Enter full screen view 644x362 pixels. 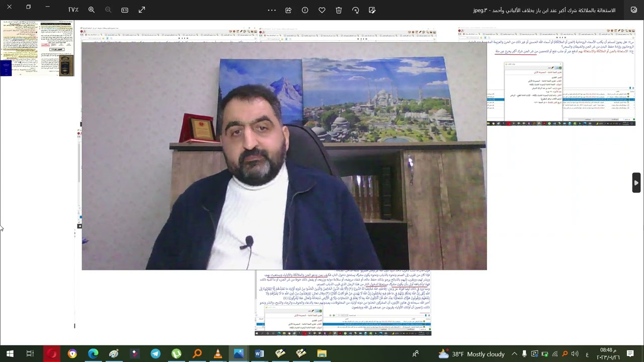142,10
